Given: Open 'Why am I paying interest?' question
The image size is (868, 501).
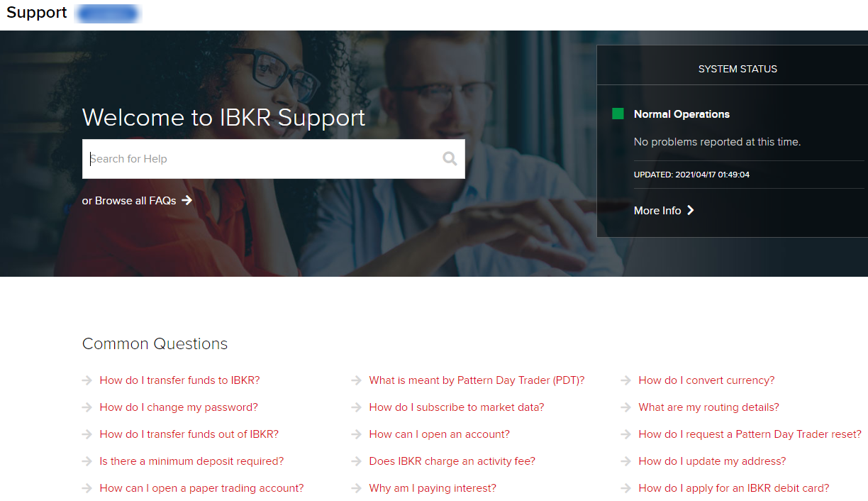Looking at the screenshot, I should click(433, 488).
